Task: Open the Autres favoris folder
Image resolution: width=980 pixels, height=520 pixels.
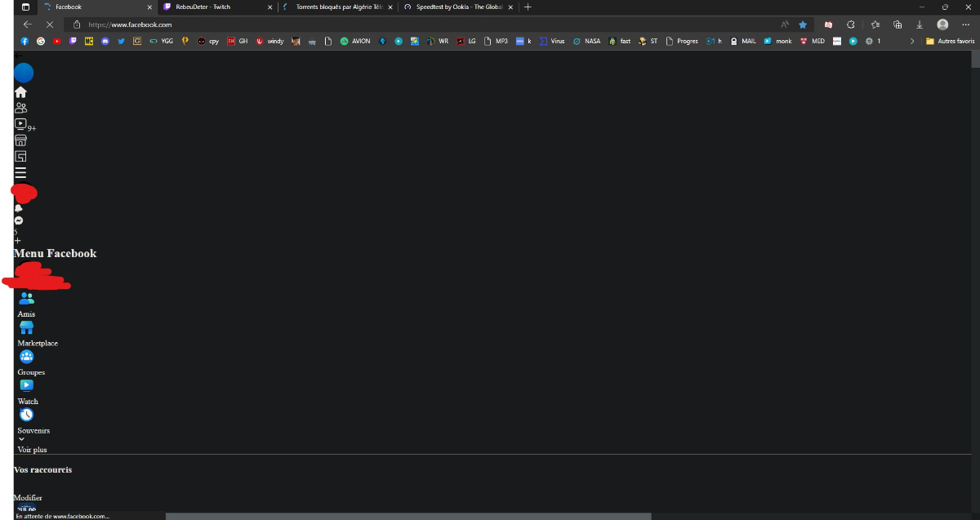Action: coord(950,41)
